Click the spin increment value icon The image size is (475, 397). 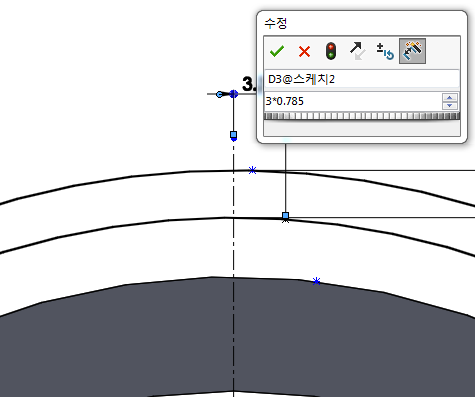[x=385, y=51]
